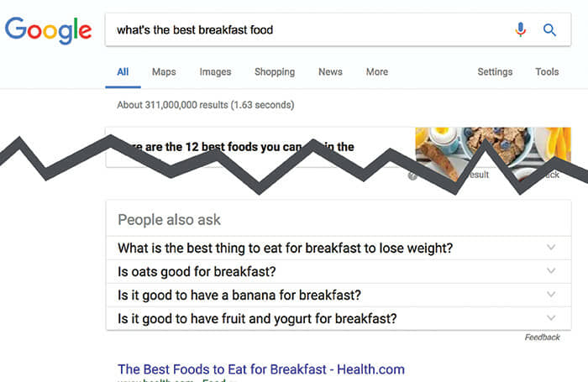Click the All results tab
This screenshot has height=382, width=588.
pyautogui.click(x=123, y=71)
